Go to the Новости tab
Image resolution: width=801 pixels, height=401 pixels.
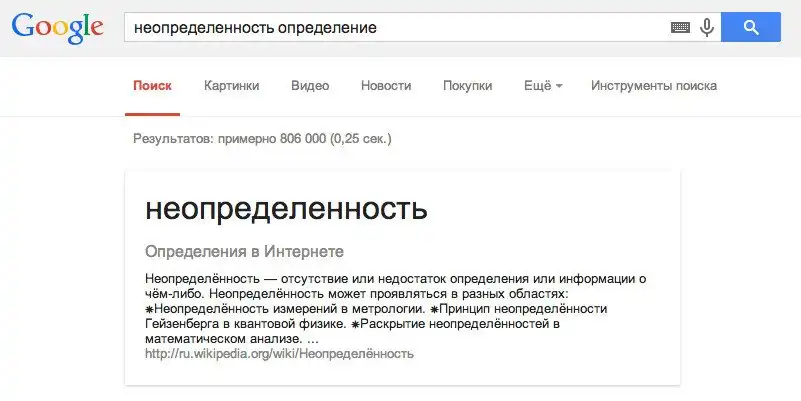pos(385,86)
